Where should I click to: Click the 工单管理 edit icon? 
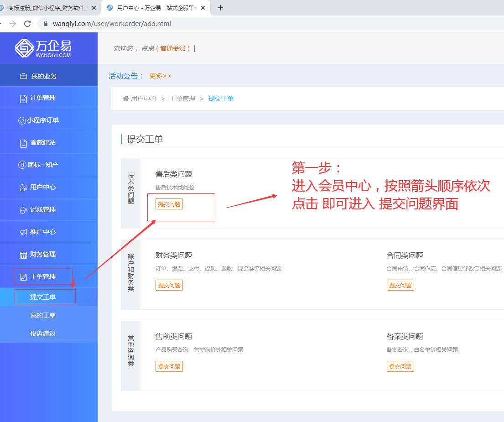23,277
